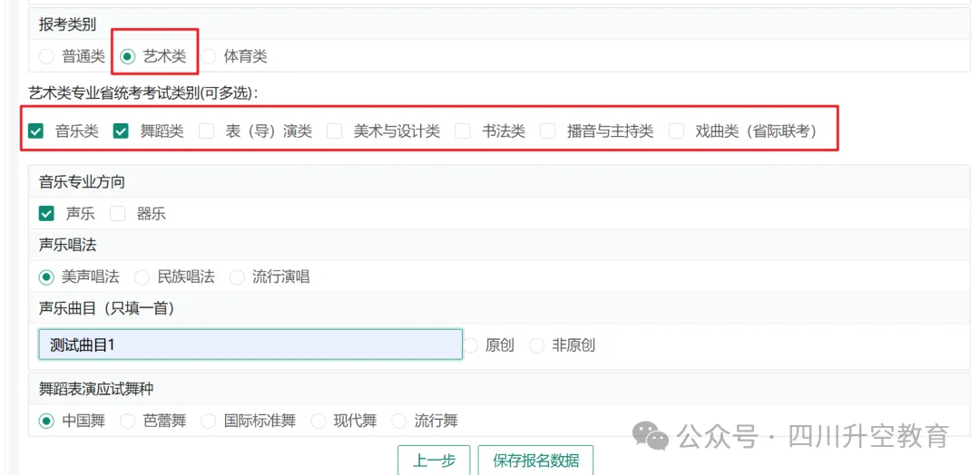Click the 声乐曲目 input field

coord(250,344)
